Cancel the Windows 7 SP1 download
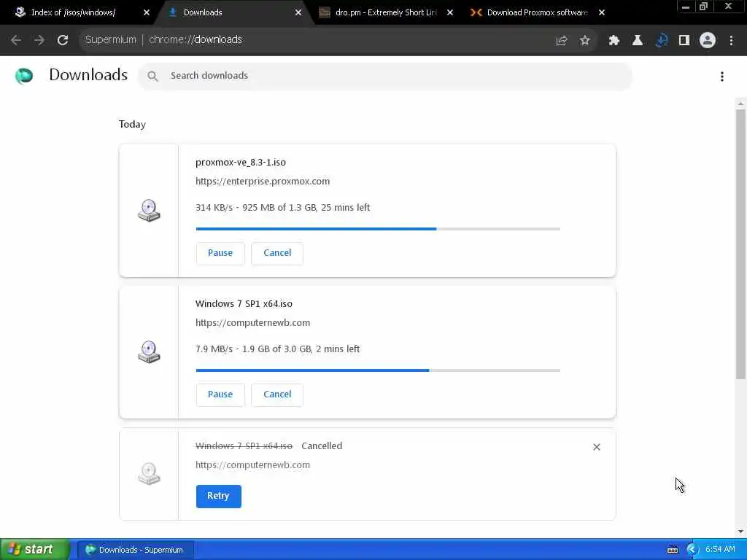Image resolution: width=747 pixels, height=560 pixels. click(277, 394)
